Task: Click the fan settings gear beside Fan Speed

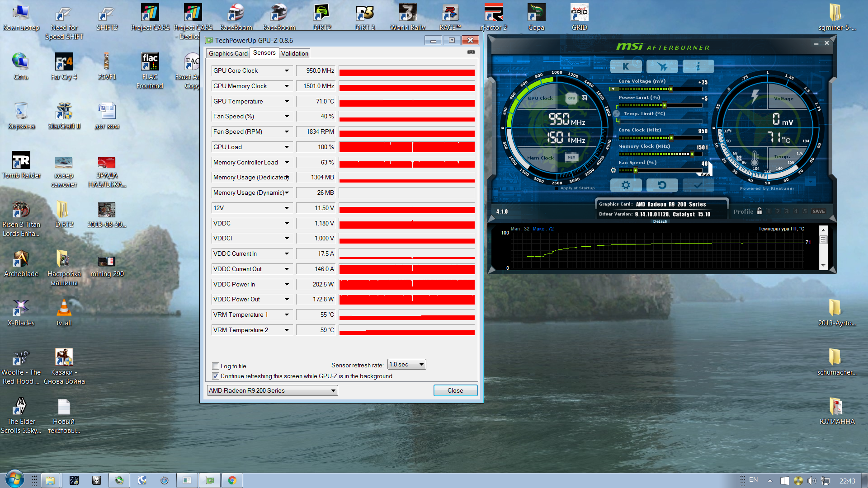Action: 613,170
